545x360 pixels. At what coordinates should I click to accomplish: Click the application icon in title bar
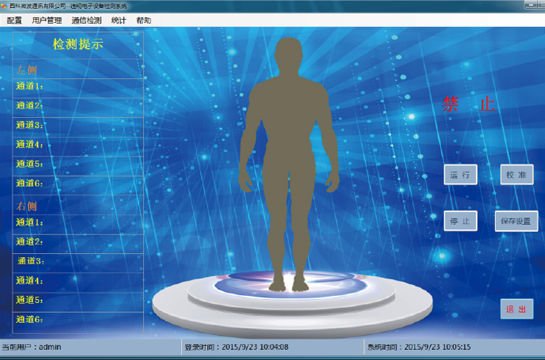click(x=3, y=6)
